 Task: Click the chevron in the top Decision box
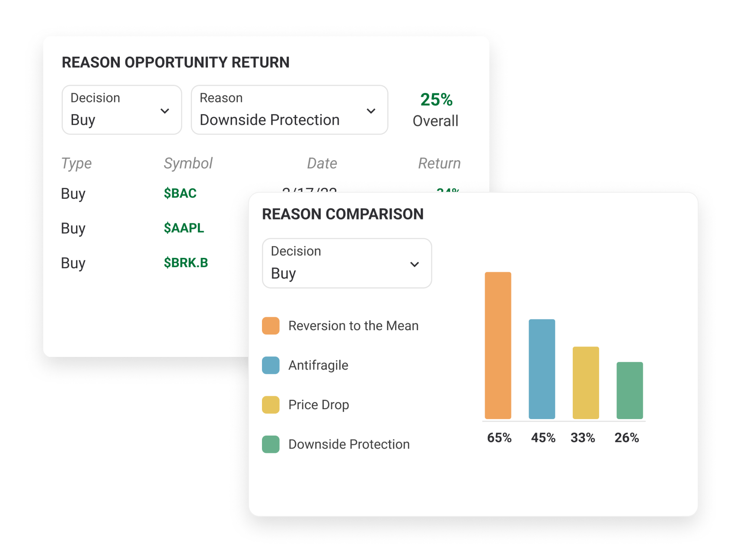[165, 111]
